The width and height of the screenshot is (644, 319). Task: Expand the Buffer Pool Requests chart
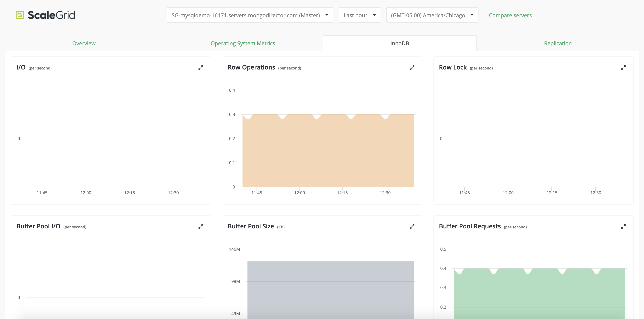click(x=623, y=226)
